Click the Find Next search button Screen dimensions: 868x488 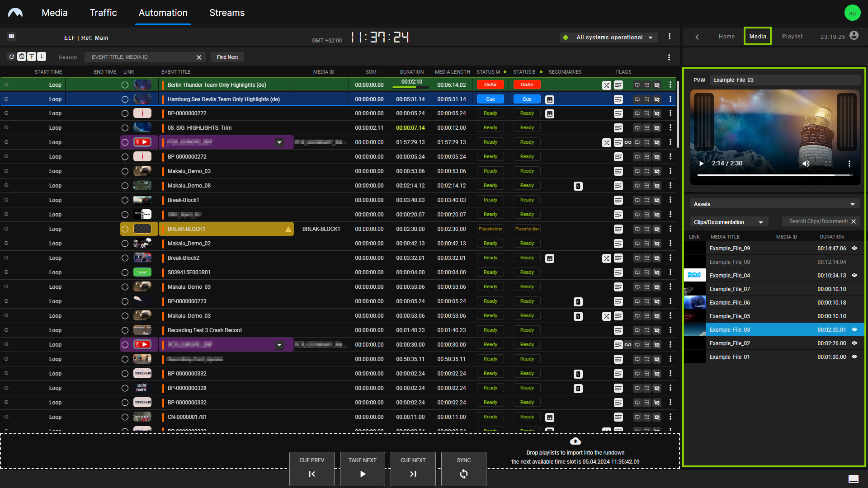pyautogui.click(x=227, y=56)
